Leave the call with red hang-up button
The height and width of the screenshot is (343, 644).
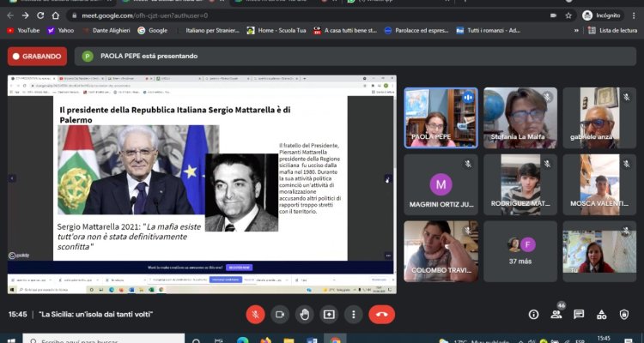(382, 315)
